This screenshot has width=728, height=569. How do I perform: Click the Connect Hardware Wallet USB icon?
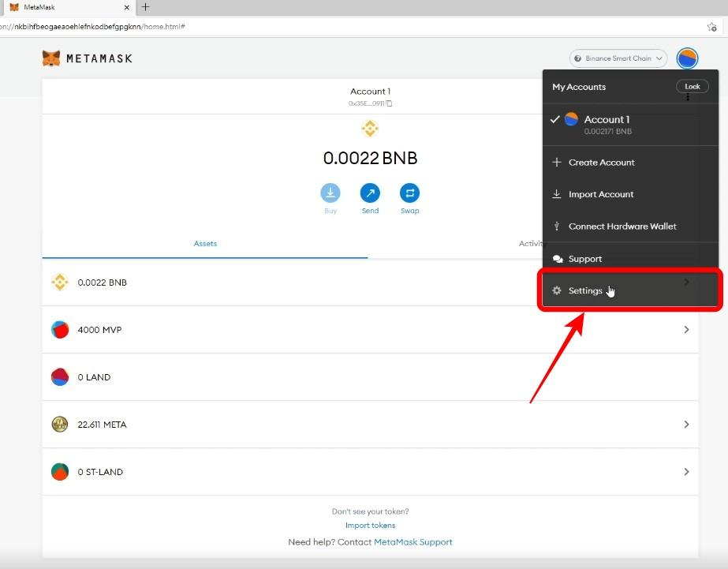pyautogui.click(x=557, y=226)
